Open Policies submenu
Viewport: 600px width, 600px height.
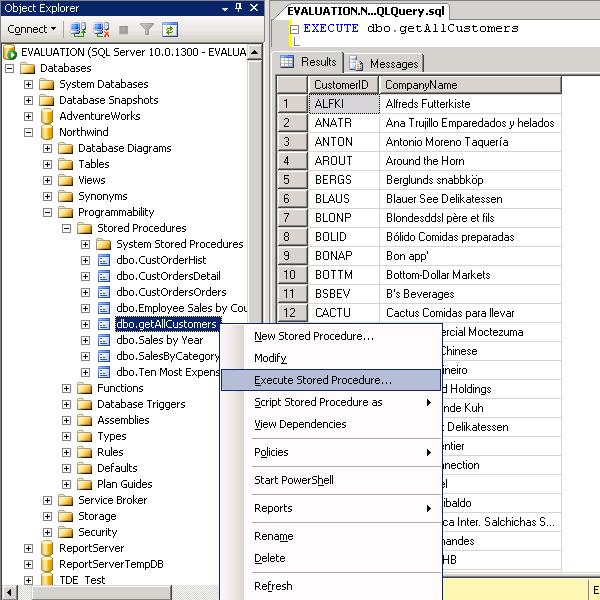click(331, 452)
